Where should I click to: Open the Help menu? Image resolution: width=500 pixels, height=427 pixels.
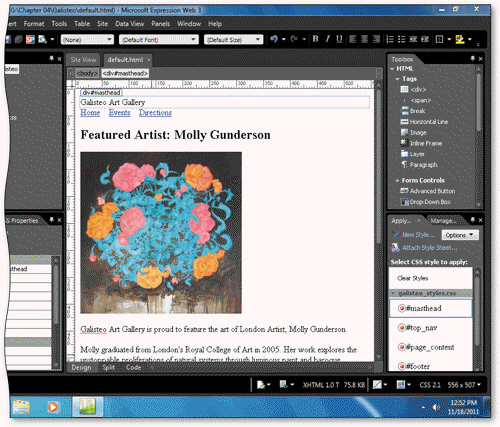pos(215,24)
